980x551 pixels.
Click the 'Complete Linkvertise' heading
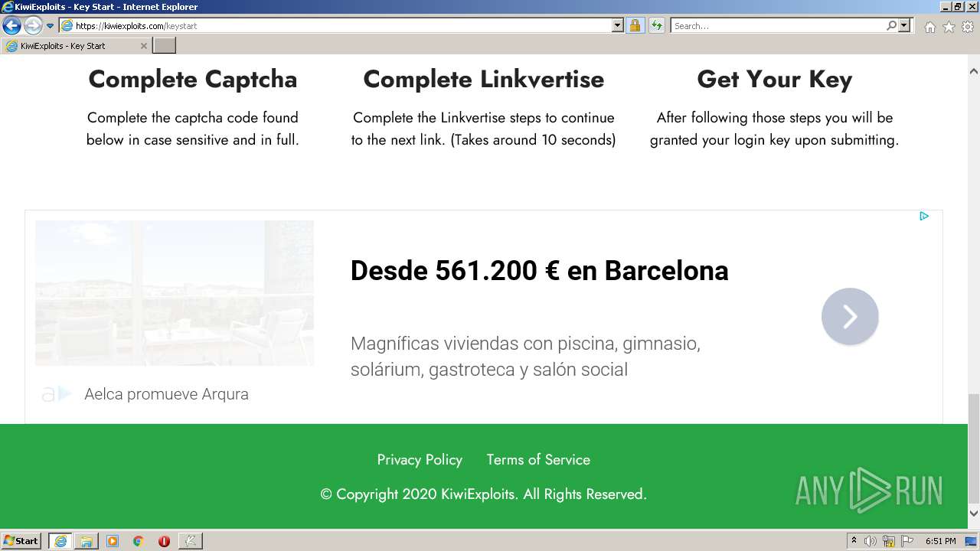484,80
